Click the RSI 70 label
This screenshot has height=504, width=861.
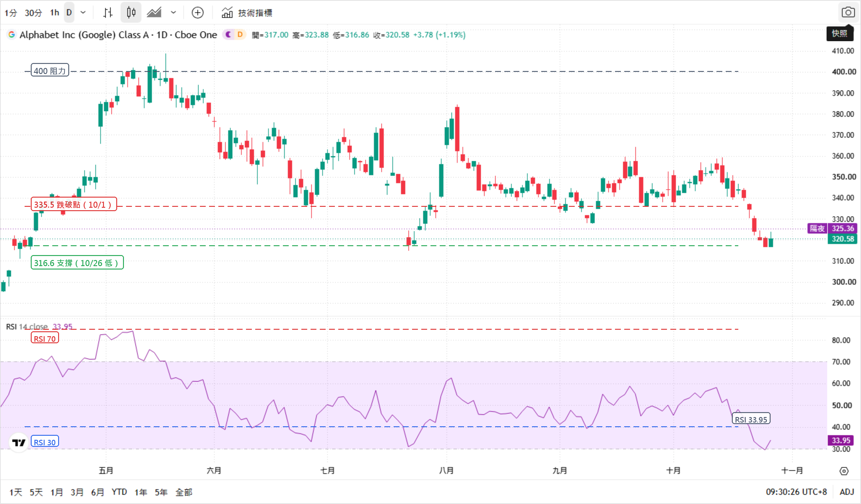(45, 338)
